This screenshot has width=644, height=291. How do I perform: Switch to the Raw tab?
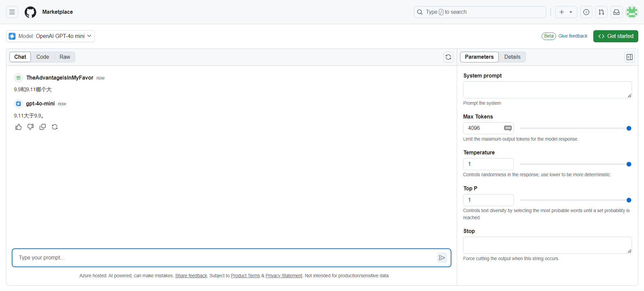click(65, 57)
